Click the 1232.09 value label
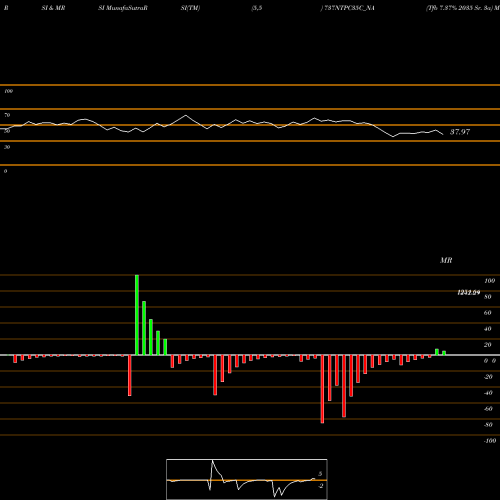 point(469,293)
